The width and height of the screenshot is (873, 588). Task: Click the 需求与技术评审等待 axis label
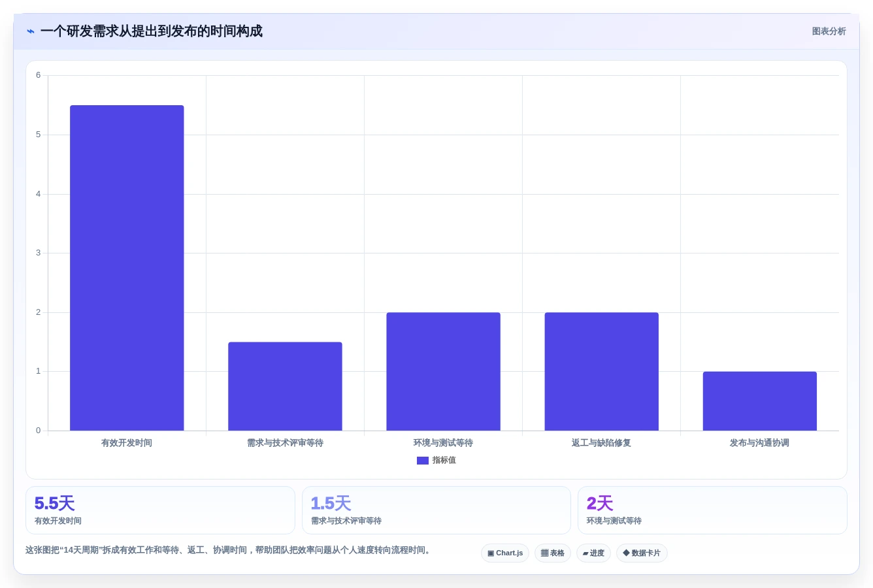click(285, 443)
